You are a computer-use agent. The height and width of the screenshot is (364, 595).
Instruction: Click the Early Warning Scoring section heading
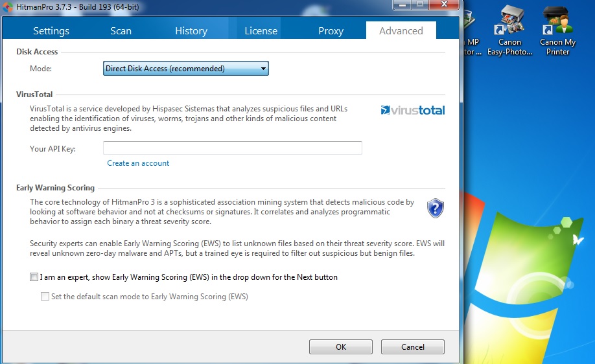point(55,188)
